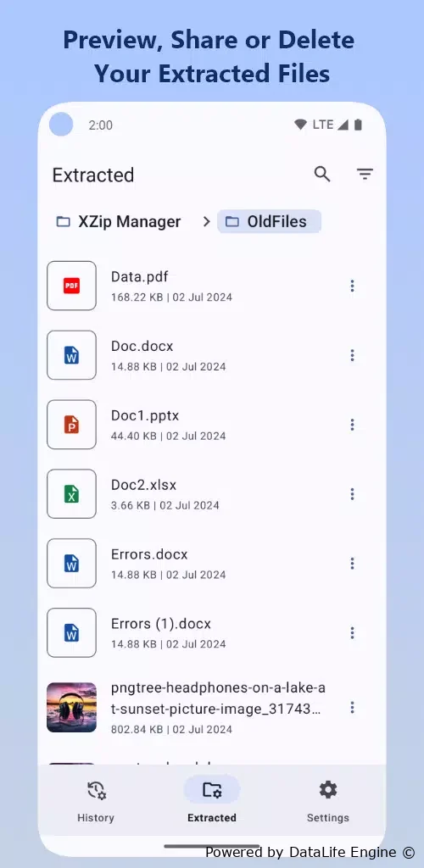The image size is (424, 868).
Task: Open more options for Doc1.pptx
Action: coord(352,425)
